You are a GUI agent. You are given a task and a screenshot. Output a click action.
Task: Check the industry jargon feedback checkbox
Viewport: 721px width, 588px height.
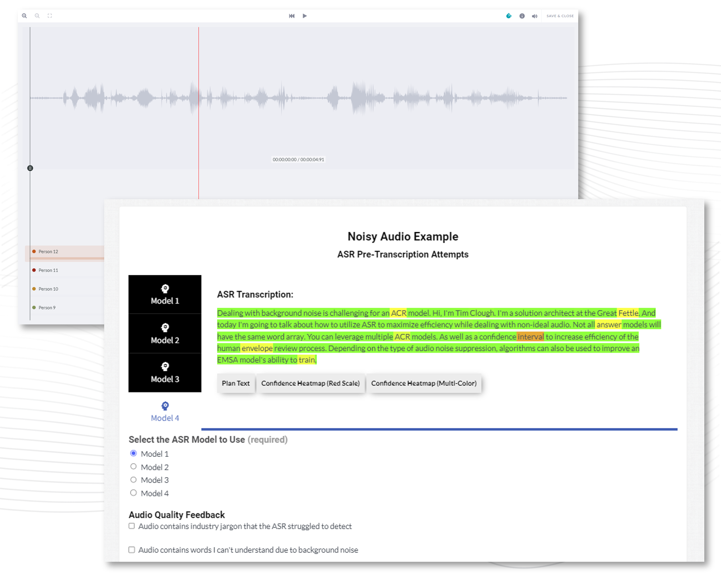132,526
